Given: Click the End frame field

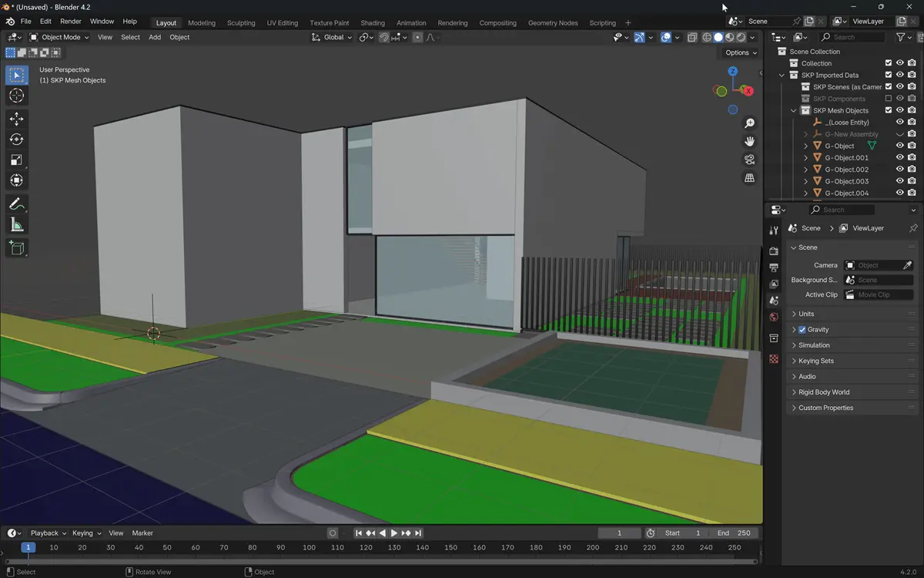Looking at the screenshot, I should pos(734,533).
